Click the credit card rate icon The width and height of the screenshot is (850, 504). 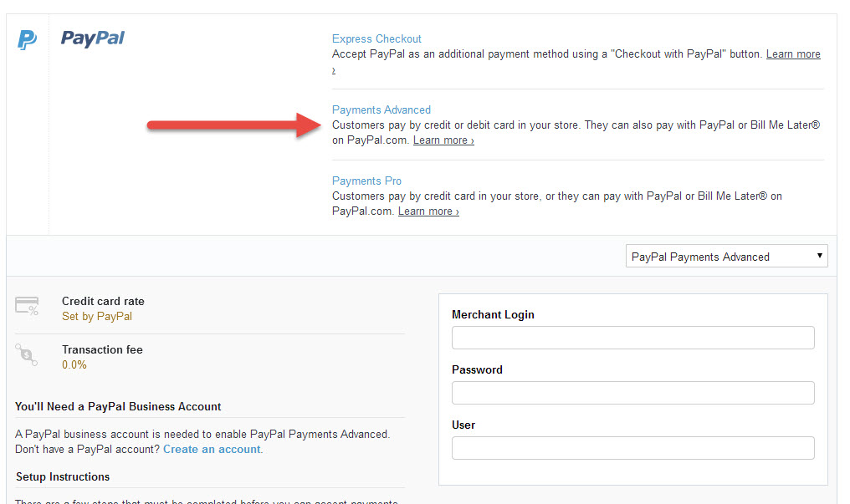27,307
